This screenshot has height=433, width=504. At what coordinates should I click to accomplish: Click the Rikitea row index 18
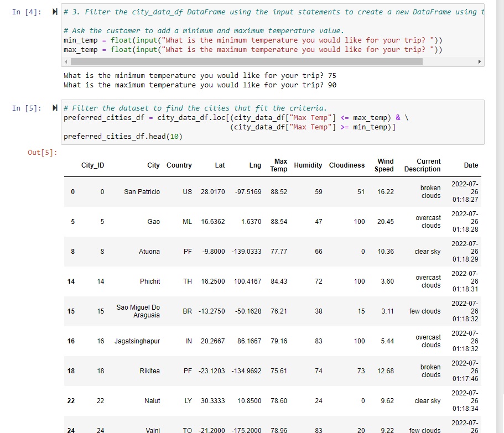click(70, 371)
